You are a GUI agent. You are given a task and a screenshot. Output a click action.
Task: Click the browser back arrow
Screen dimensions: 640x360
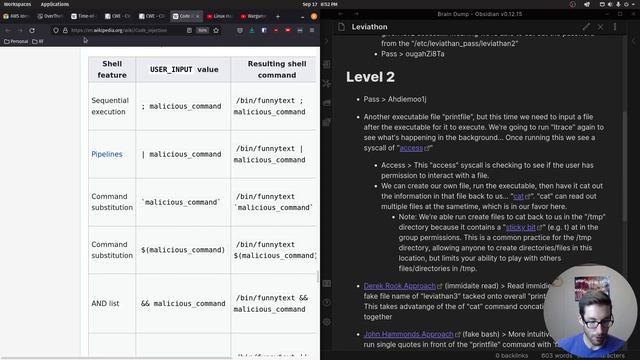click(x=8, y=30)
